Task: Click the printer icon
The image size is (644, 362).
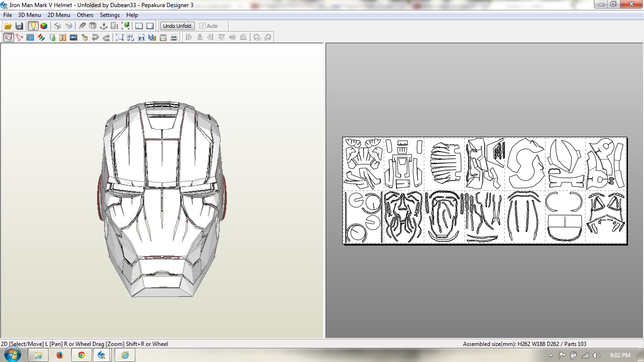Action: (174, 37)
